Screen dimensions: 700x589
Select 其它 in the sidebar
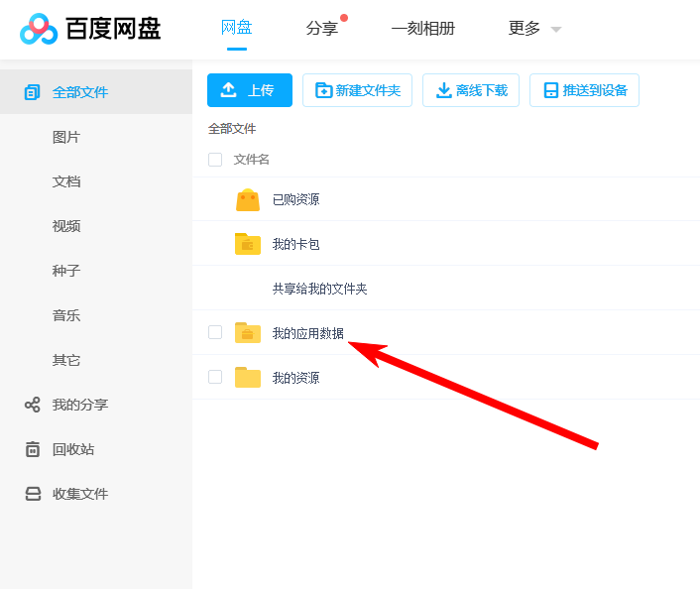pyautogui.click(x=66, y=360)
